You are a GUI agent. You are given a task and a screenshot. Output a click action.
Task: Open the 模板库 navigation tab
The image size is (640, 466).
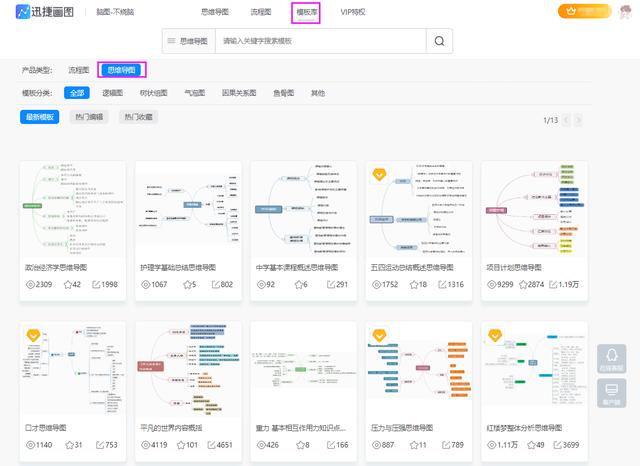click(x=307, y=12)
